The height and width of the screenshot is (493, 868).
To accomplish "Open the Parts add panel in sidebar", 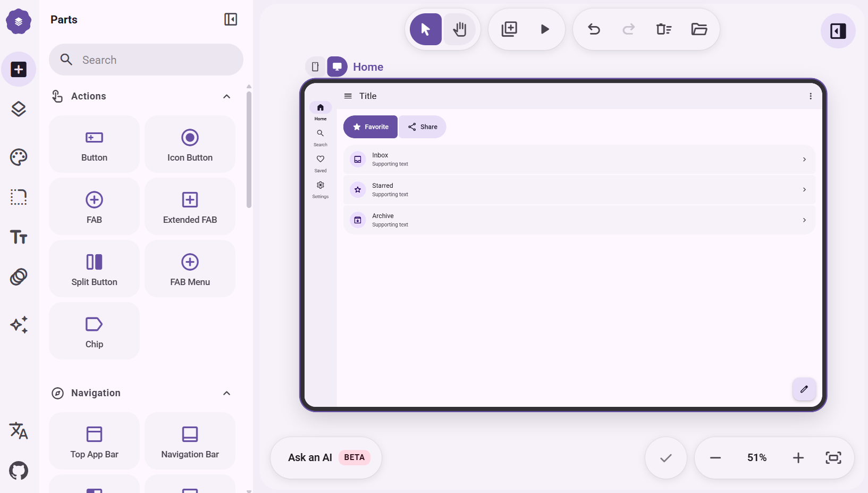I will [x=19, y=69].
